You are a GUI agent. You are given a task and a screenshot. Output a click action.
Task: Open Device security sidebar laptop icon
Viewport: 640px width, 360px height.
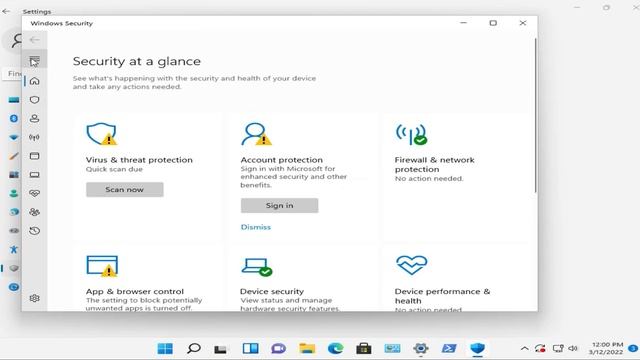[x=35, y=175]
